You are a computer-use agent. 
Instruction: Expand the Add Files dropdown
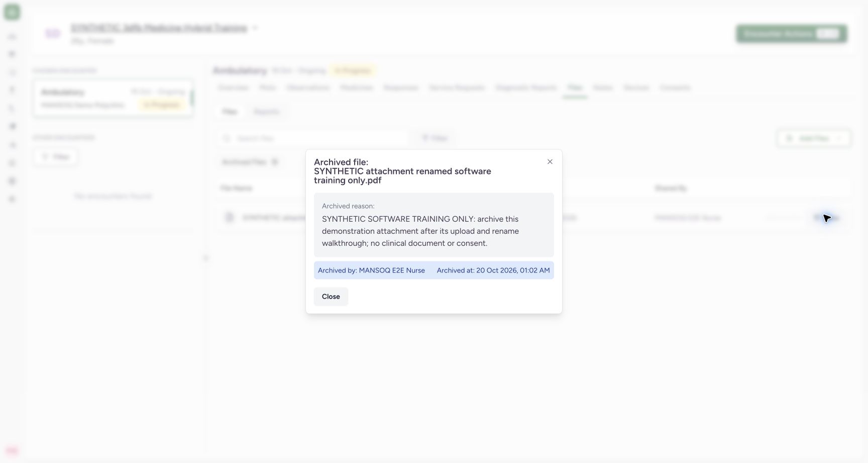tap(814, 138)
